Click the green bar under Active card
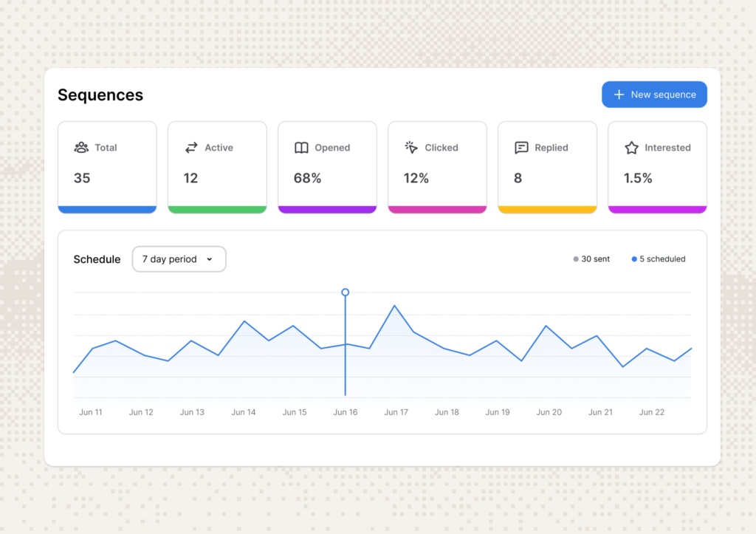The height and width of the screenshot is (534, 756). point(217,210)
